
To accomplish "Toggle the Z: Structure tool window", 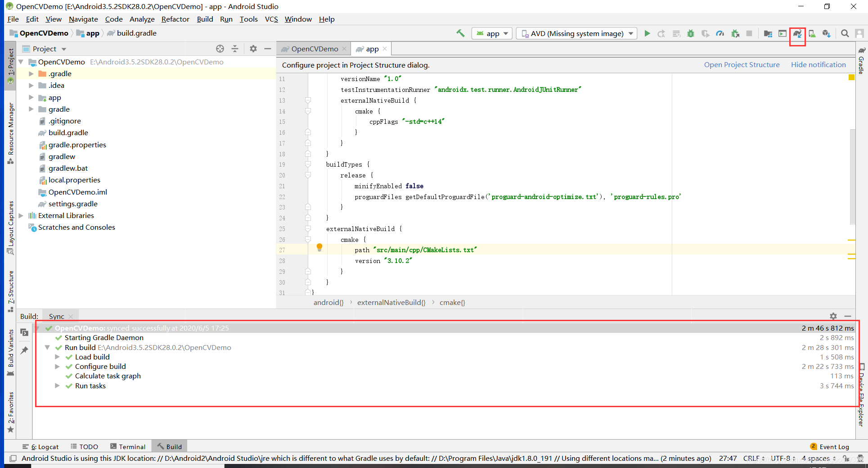I will [10, 291].
